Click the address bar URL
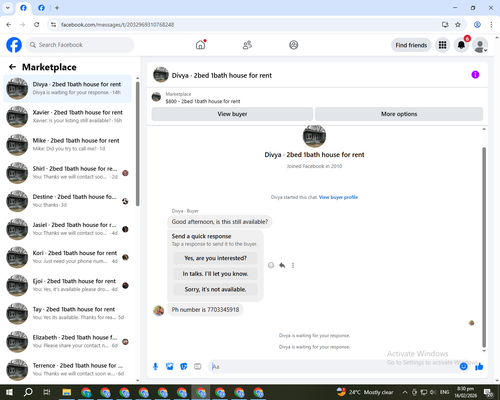 click(x=117, y=25)
